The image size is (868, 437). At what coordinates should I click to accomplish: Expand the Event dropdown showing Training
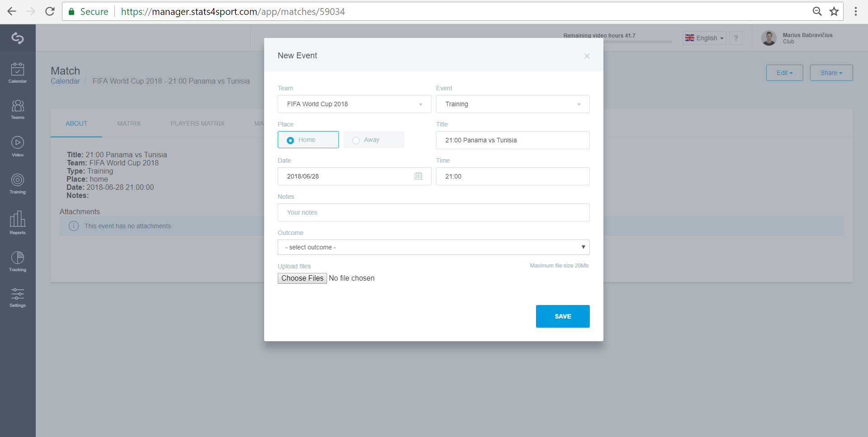(512, 104)
